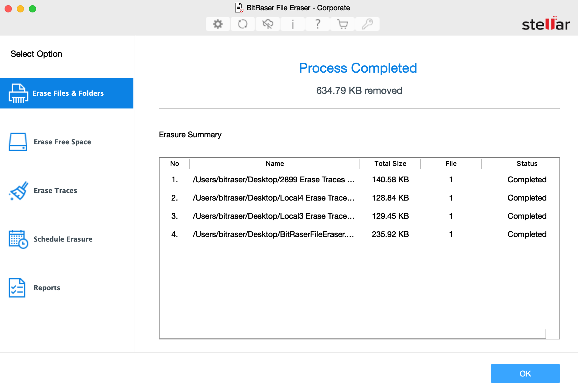Click the cloud connection icon in toolbar
578x392 pixels.
(268, 24)
